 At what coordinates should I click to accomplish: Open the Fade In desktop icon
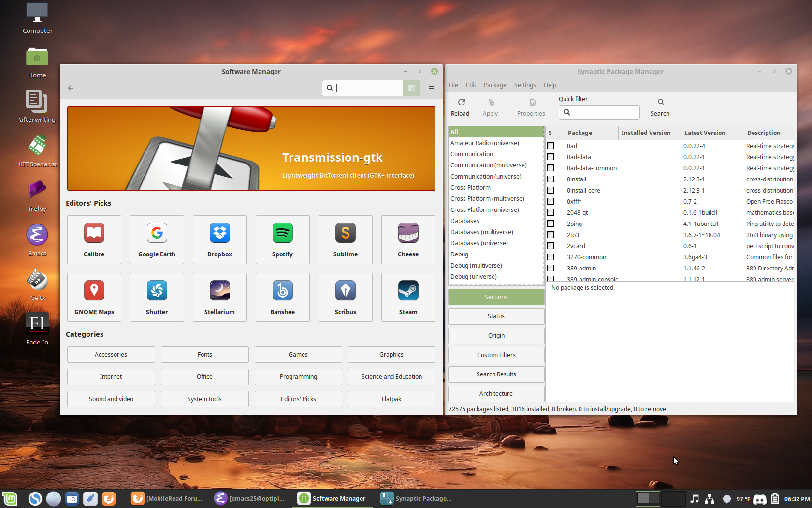[37, 329]
